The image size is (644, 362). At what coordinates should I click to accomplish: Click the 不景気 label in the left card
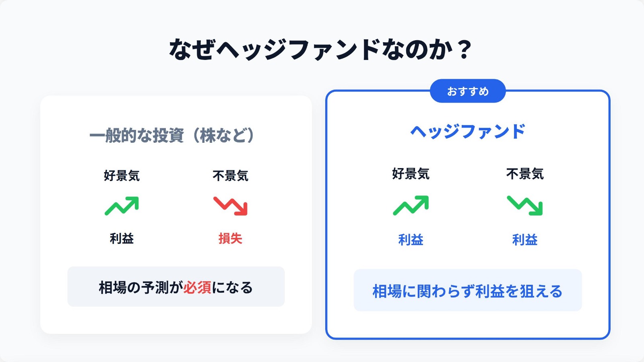pos(230,176)
